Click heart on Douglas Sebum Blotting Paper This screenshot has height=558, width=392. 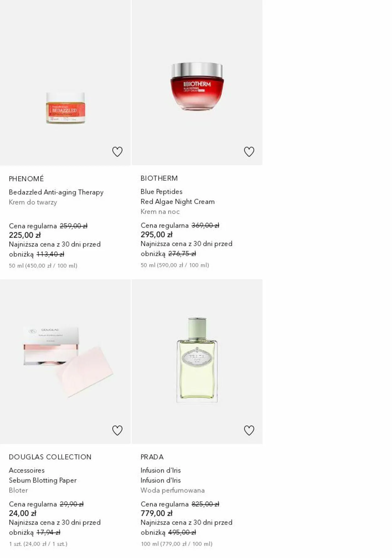(x=117, y=430)
